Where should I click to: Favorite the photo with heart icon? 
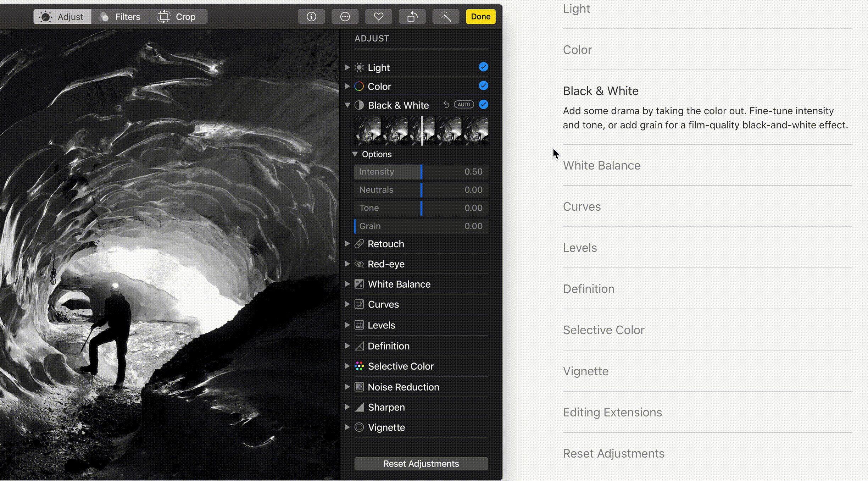(378, 17)
